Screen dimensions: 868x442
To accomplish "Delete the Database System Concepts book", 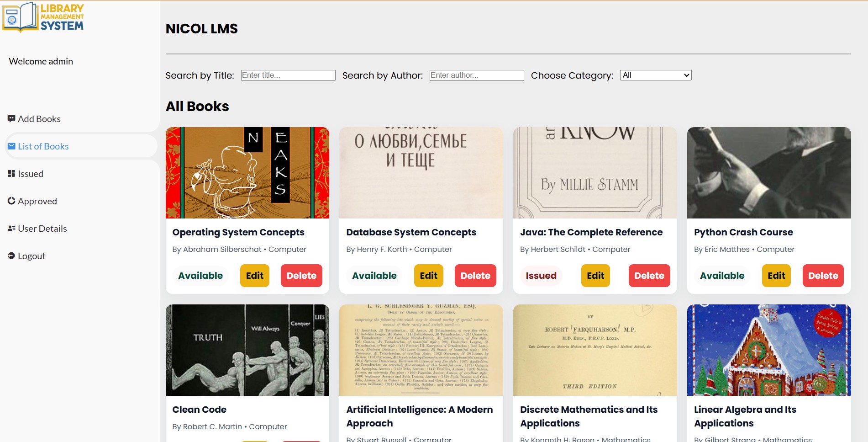I will point(475,275).
